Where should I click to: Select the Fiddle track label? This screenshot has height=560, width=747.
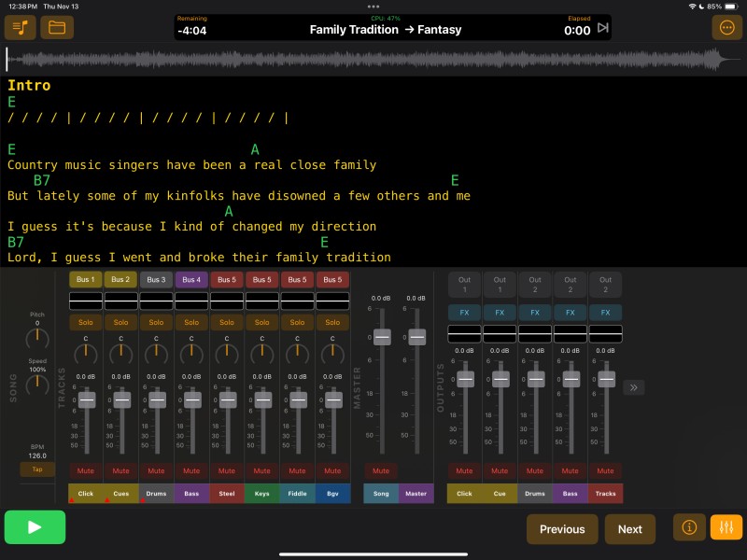(x=298, y=493)
